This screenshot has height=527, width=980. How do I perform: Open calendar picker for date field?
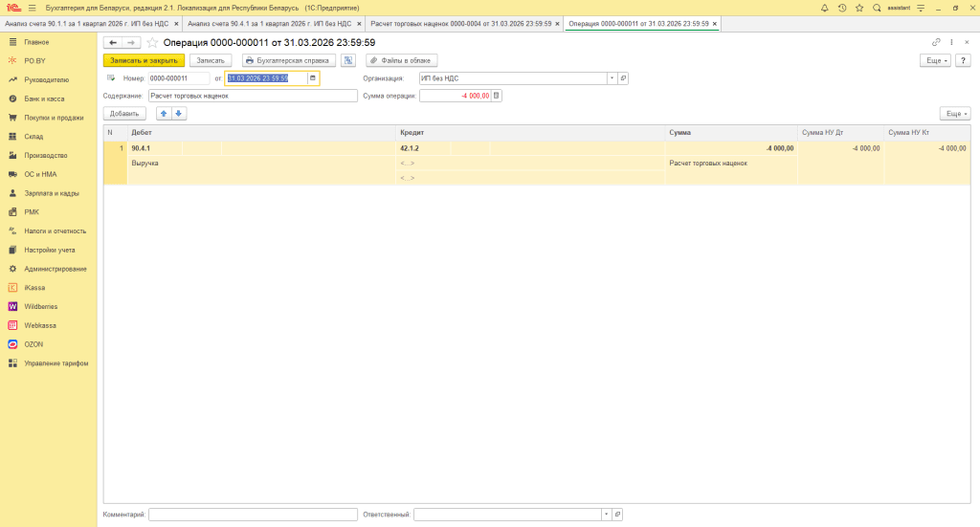[313, 78]
